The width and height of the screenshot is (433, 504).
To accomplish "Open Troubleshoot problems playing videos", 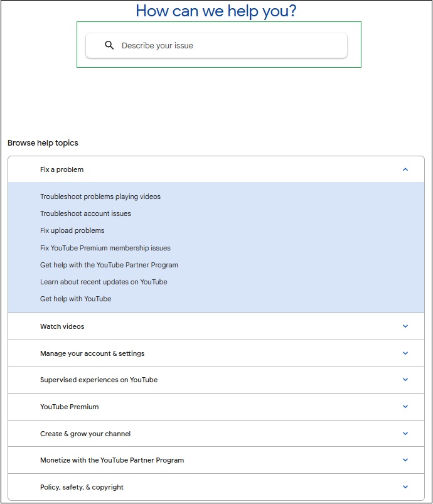I will pyautogui.click(x=100, y=196).
